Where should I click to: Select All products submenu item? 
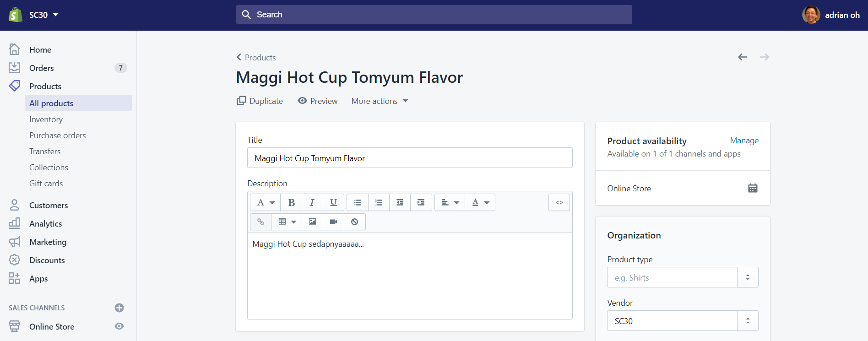78,103
